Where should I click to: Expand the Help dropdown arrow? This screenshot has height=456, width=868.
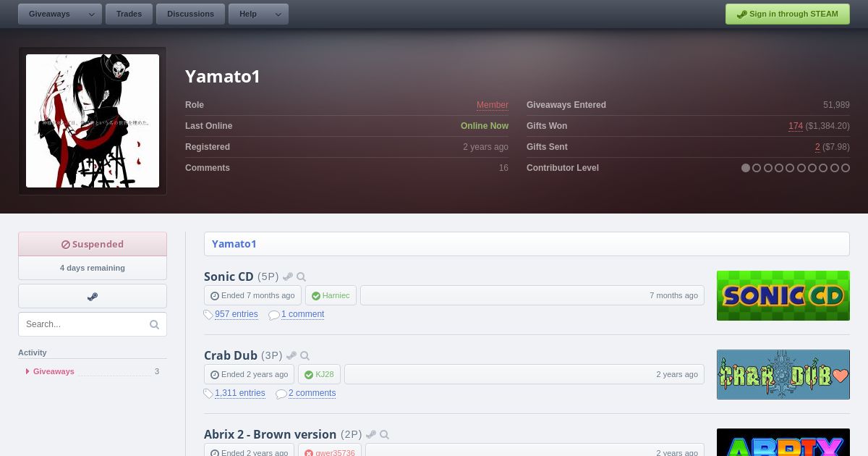278,14
